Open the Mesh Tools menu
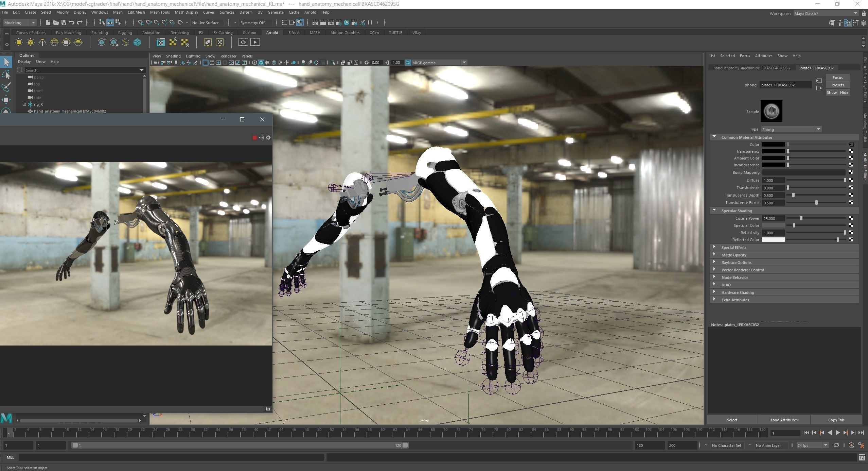This screenshot has height=471, width=868. click(x=160, y=12)
